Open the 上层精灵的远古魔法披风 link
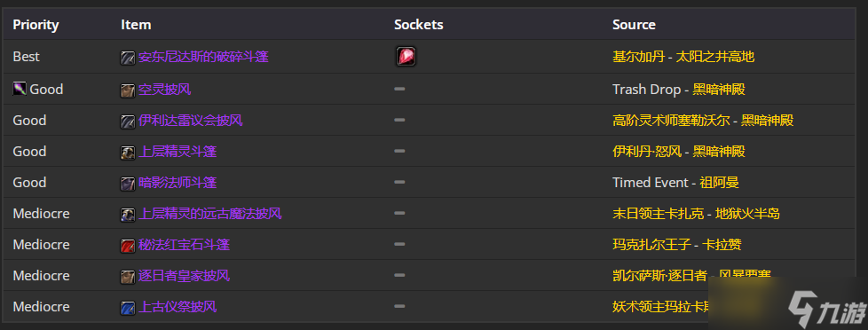868x330 pixels. [x=209, y=213]
